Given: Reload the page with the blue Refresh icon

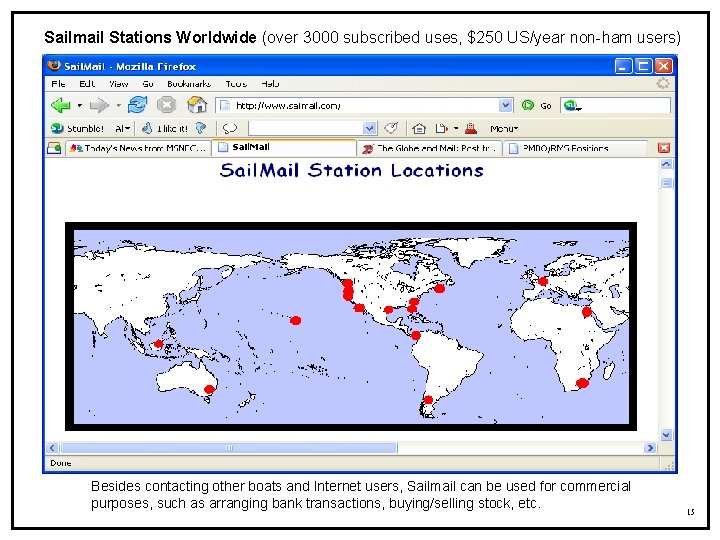Looking at the screenshot, I should coord(138,105).
